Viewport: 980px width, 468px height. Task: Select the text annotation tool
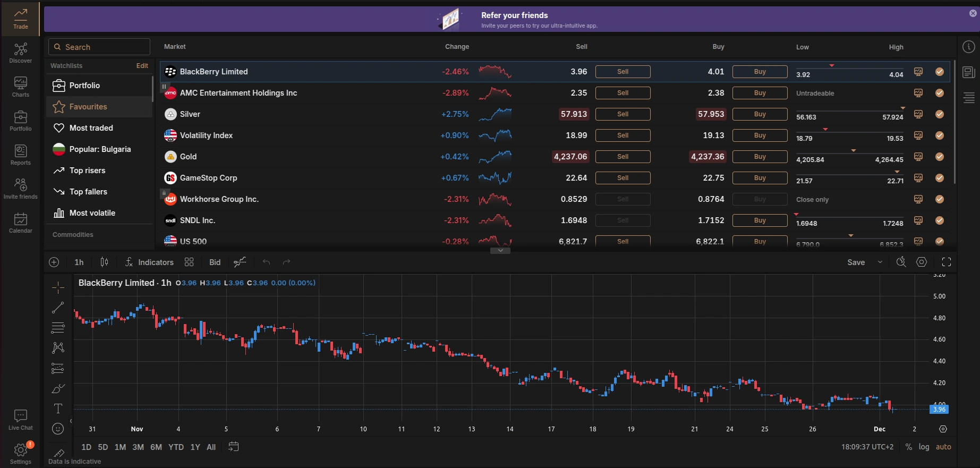tap(58, 409)
